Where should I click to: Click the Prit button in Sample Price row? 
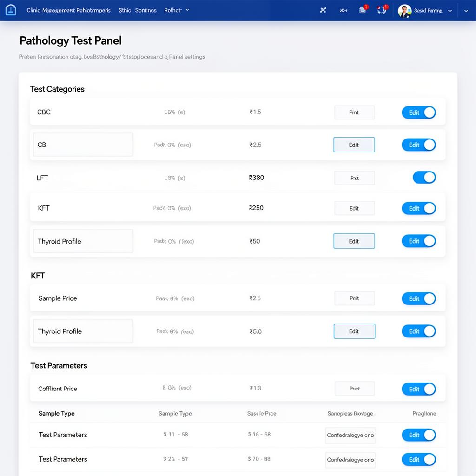tap(354, 298)
